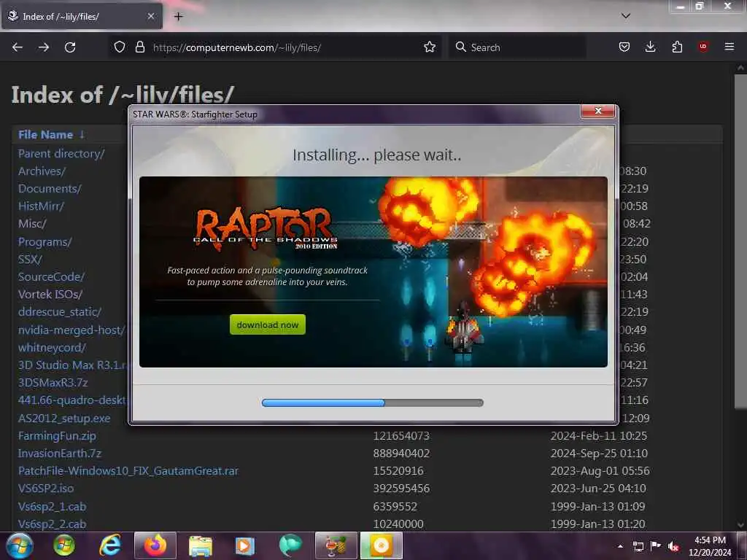This screenshot has width=747, height=560.
Task: Open Parent directory/ link
Action: tap(61, 153)
